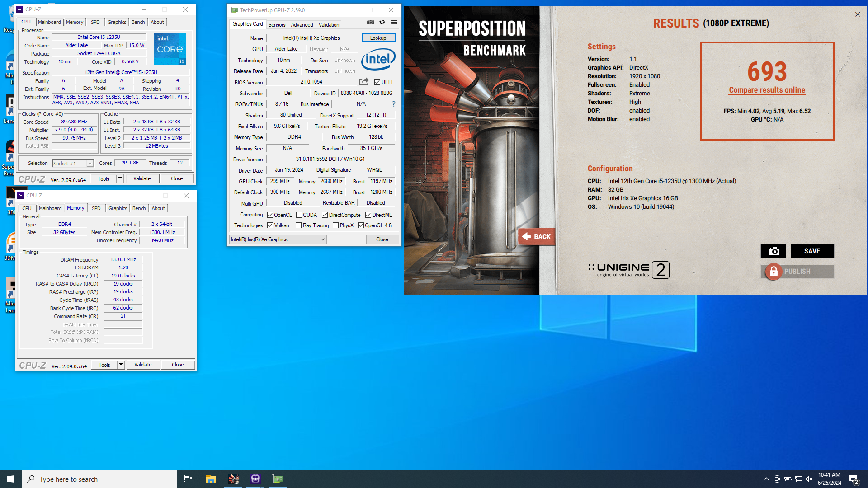
Task: Open Windows Start menu
Action: click(11, 479)
